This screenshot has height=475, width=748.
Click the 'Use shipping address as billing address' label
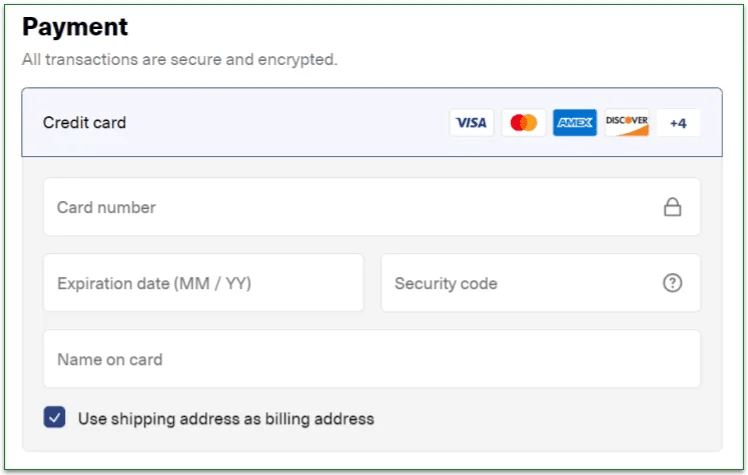[x=226, y=419]
